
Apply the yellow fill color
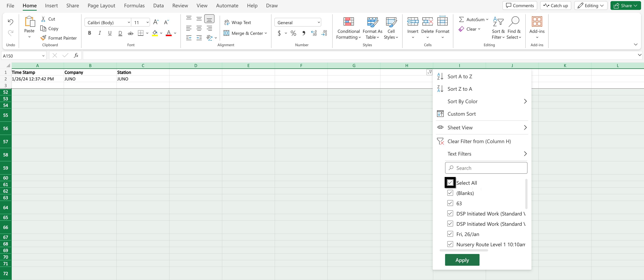click(155, 33)
